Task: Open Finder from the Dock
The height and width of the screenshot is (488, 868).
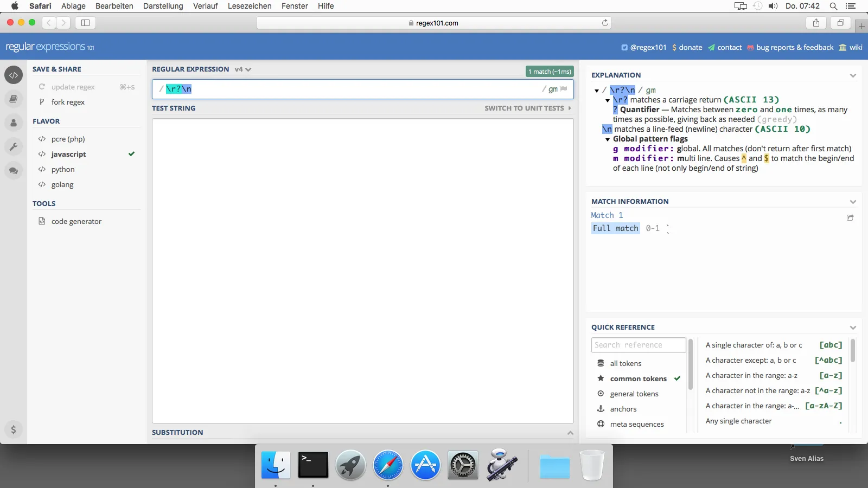Action: 276,465
